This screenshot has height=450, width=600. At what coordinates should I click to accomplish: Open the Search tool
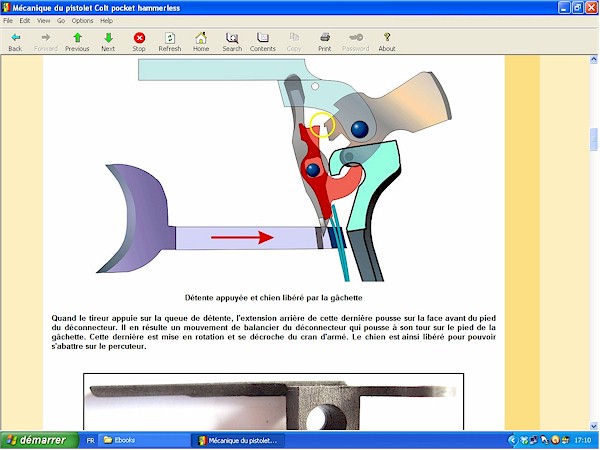click(232, 41)
